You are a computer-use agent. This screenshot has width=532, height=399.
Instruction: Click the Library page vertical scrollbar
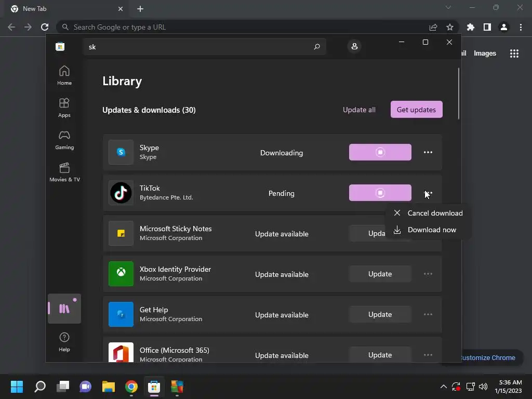tap(458, 94)
